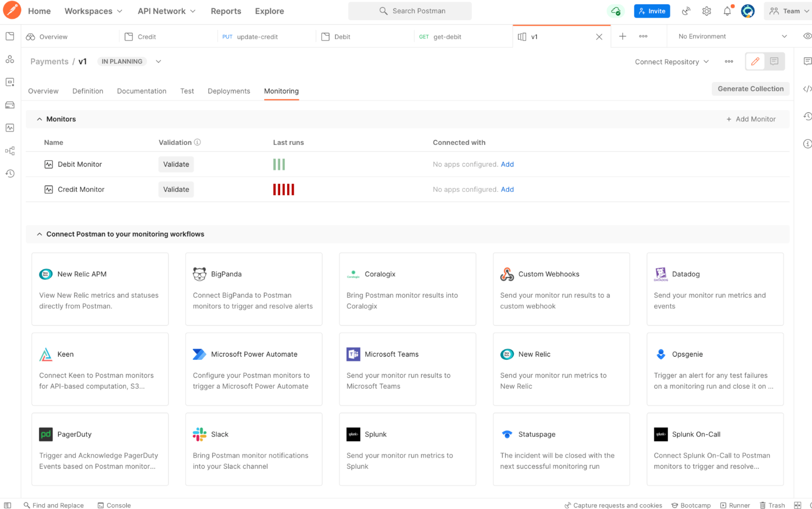The width and height of the screenshot is (812, 509).
Task: Open version status dropdown next to IN PLANNING
Action: click(x=158, y=61)
